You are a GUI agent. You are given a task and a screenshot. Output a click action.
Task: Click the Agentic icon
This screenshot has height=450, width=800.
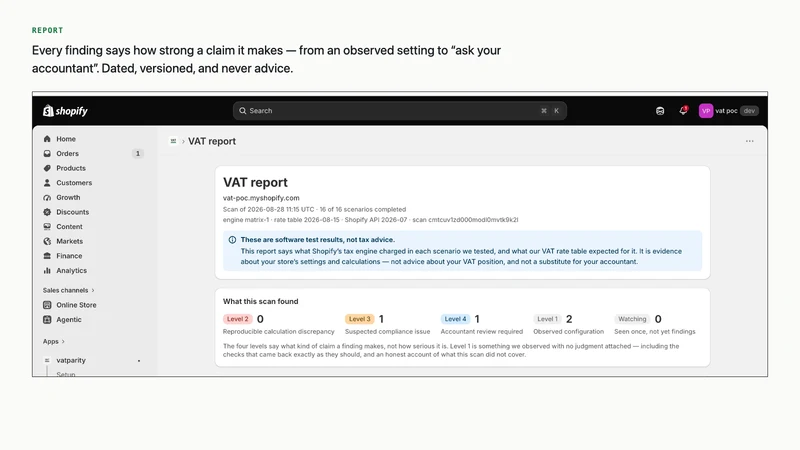tap(47, 319)
